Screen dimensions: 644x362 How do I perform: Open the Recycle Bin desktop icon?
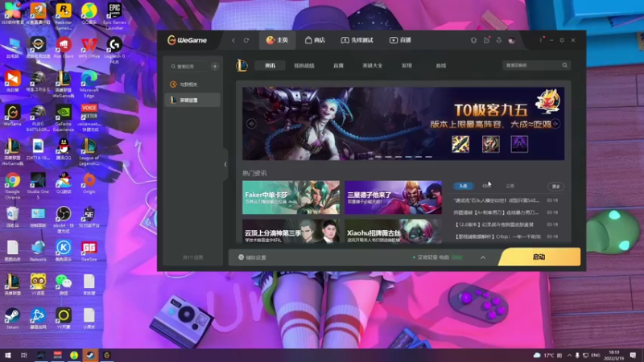tap(12, 216)
